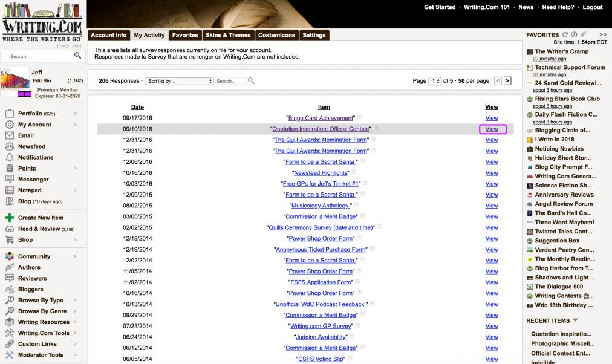Open the Need Help? link
Viewport: 612px width, 364px height.
tap(558, 7)
